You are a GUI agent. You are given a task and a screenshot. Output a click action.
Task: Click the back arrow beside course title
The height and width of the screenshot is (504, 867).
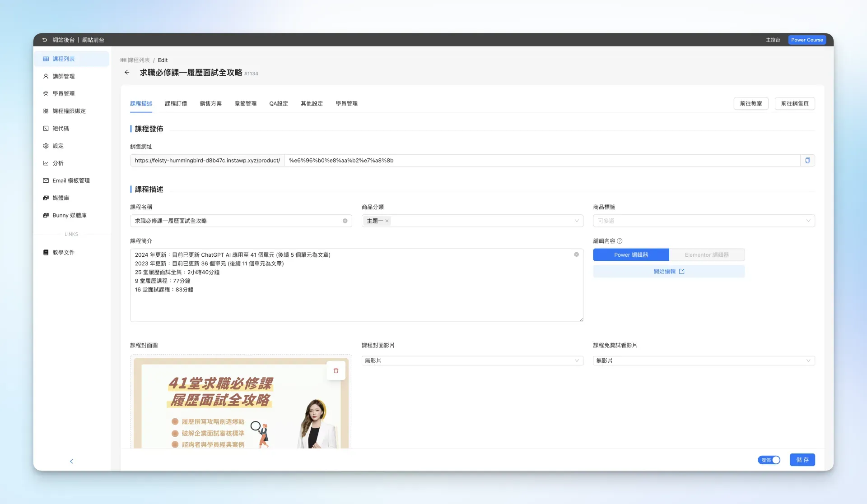tap(127, 73)
